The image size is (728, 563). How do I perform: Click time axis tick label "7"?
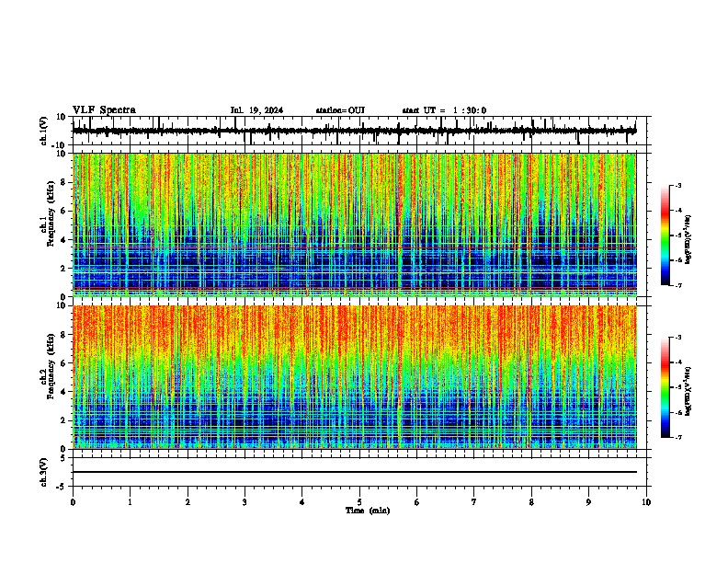(x=474, y=502)
